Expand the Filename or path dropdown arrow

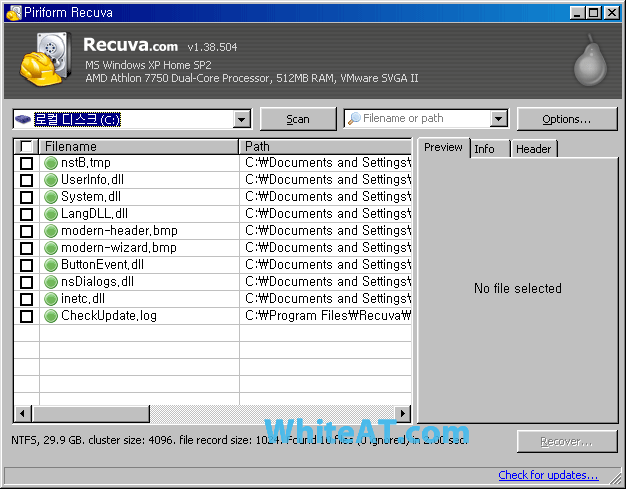pos(499,119)
